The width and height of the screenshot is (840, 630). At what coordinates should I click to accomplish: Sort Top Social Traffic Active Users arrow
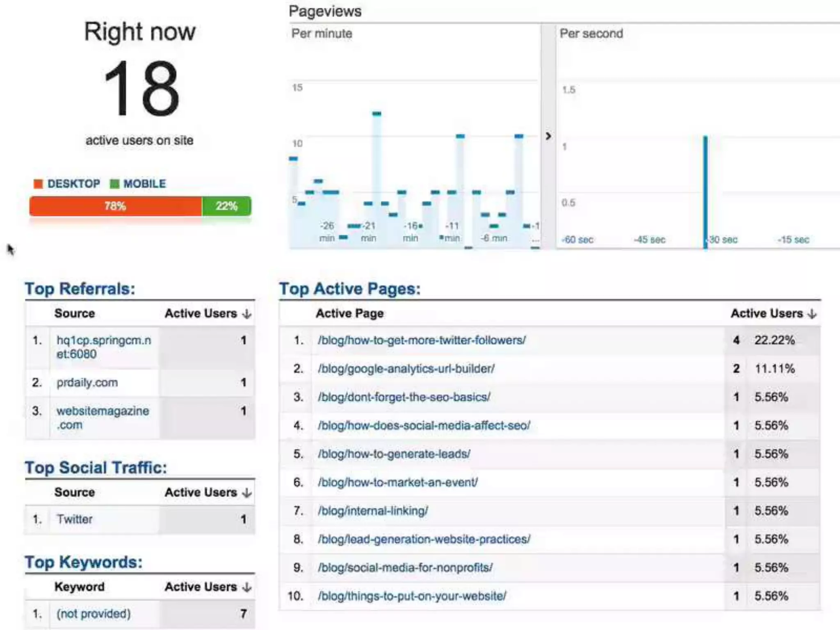click(x=247, y=493)
